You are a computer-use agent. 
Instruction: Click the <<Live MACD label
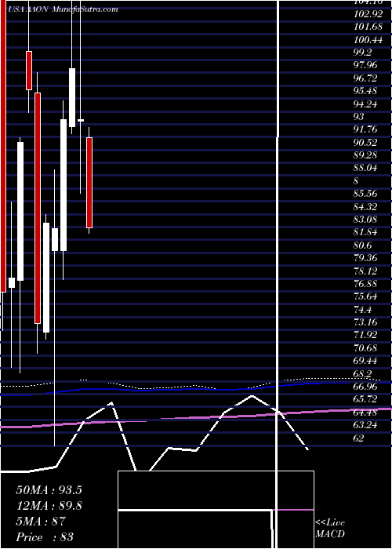point(330,529)
